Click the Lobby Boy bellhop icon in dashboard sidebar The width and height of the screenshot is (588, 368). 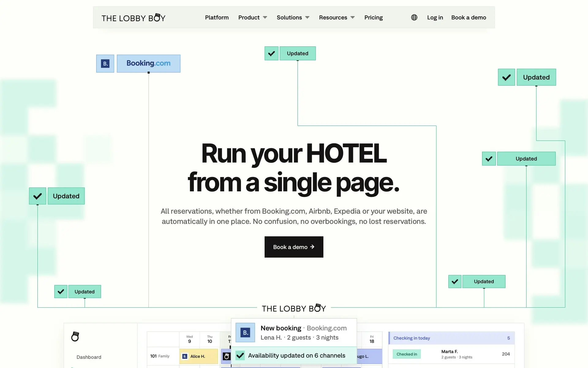click(75, 336)
